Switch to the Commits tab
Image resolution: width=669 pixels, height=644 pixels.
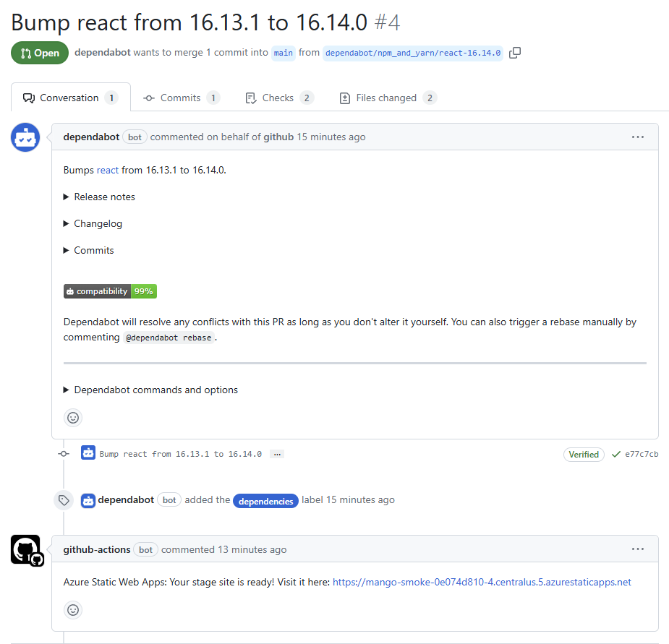(x=182, y=98)
